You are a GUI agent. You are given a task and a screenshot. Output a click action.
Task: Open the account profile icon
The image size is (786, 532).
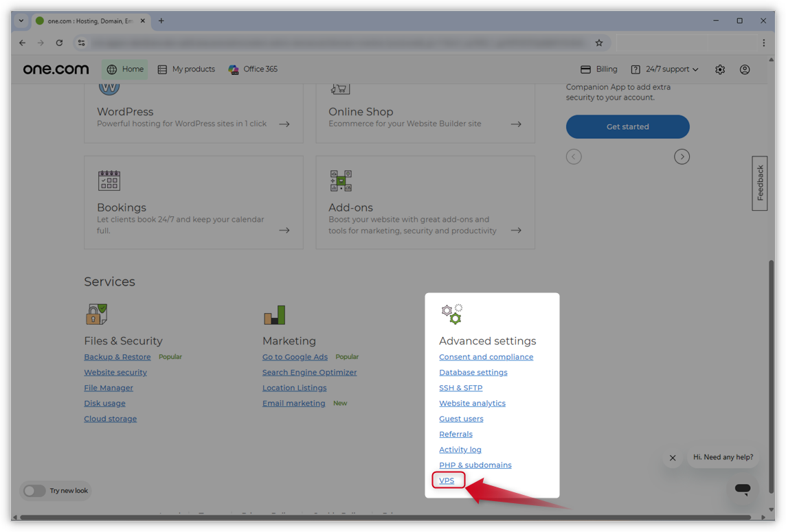click(x=745, y=69)
